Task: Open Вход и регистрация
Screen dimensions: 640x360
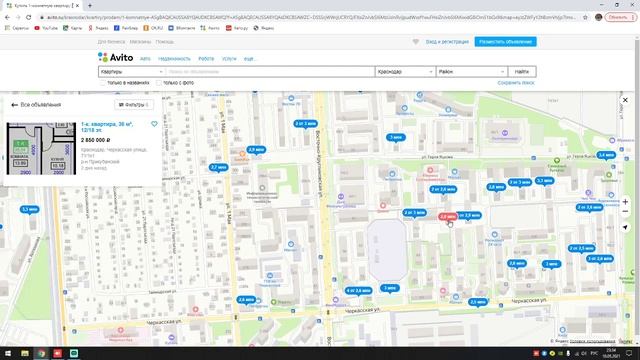Action: pos(447,42)
